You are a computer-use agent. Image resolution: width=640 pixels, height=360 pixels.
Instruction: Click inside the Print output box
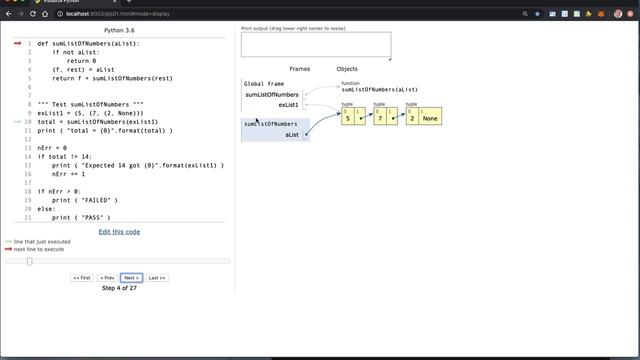pyautogui.click(x=316, y=44)
